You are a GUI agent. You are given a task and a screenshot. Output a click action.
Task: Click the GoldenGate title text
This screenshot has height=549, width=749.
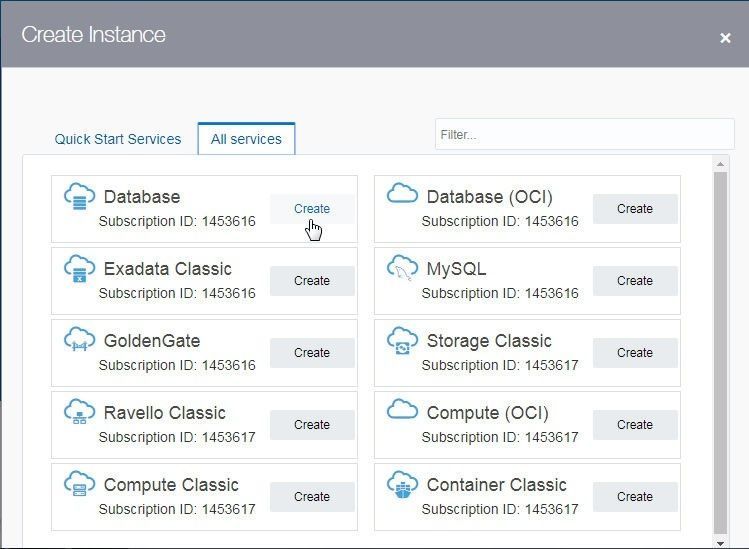pos(152,341)
